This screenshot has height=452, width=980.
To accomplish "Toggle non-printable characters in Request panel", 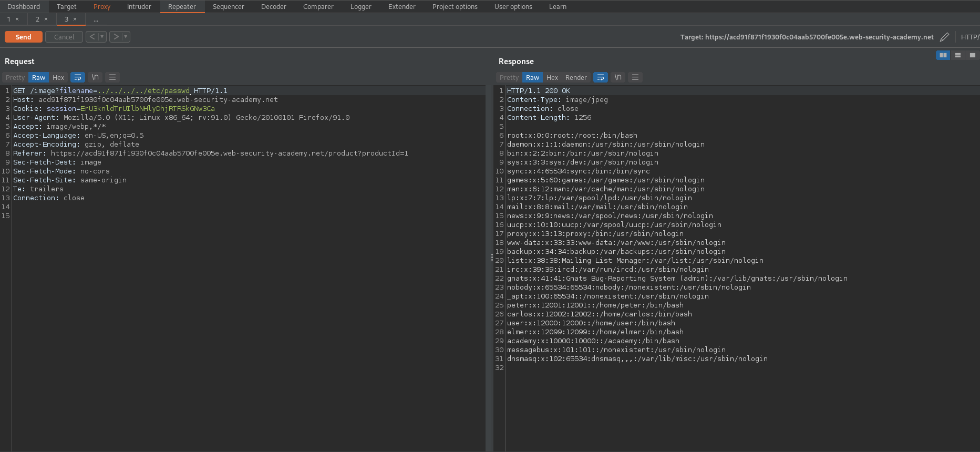I will click(95, 77).
